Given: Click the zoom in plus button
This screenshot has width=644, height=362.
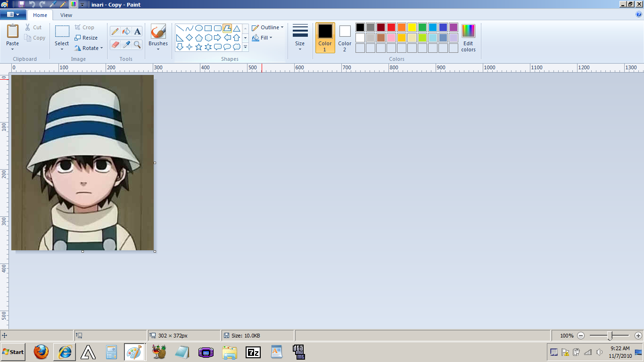Looking at the screenshot, I should pyautogui.click(x=638, y=336).
